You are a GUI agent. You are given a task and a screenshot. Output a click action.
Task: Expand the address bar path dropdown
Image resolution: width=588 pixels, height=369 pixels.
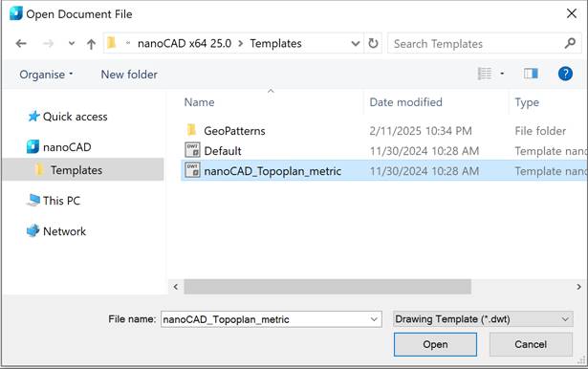[355, 44]
